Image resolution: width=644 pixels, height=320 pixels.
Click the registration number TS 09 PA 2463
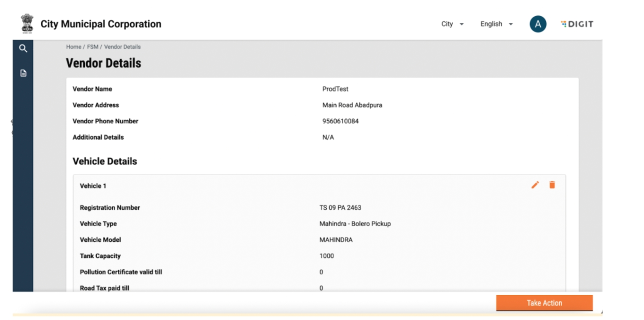pos(340,208)
